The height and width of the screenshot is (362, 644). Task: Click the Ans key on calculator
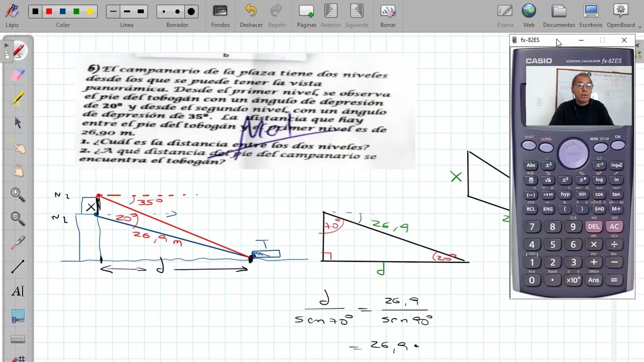[x=594, y=280]
